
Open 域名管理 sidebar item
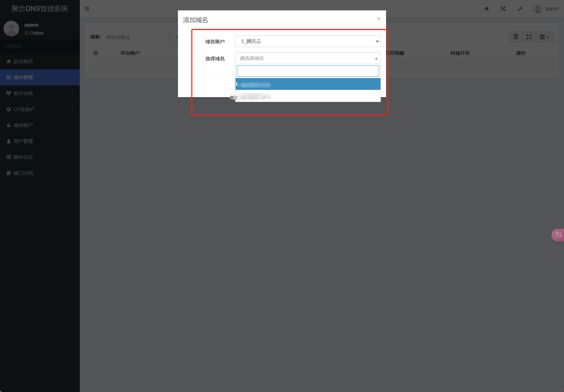click(40, 77)
